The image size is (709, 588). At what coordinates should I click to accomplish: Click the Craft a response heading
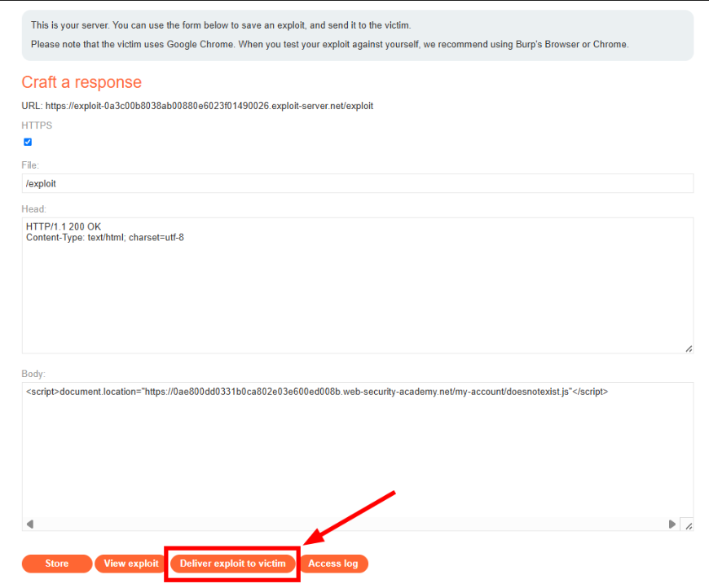click(x=81, y=82)
